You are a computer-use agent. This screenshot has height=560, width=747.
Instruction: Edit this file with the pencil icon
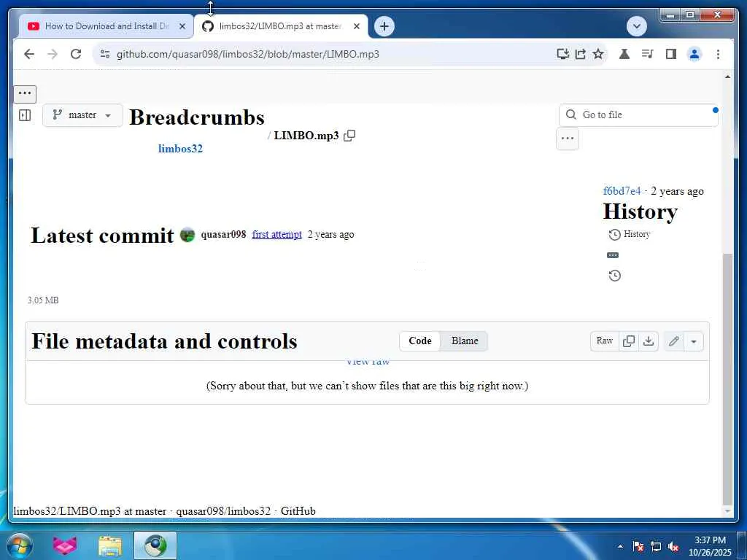[x=673, y=341]
